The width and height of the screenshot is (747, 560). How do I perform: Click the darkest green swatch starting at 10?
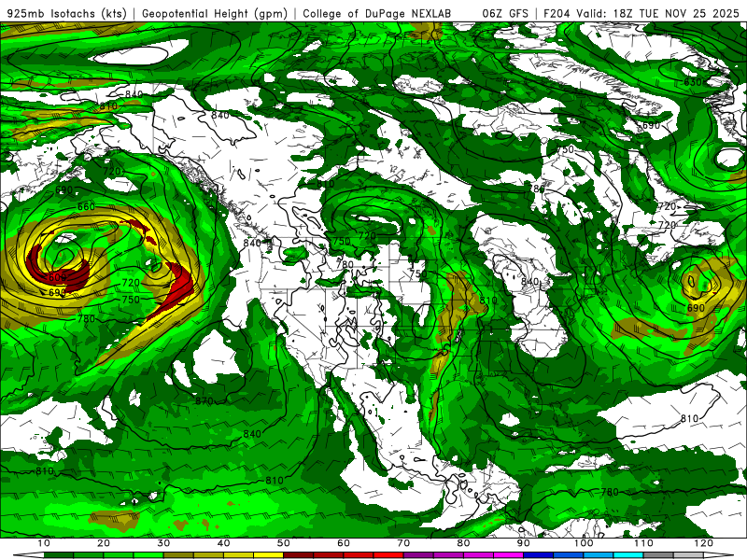click(59, 555)
